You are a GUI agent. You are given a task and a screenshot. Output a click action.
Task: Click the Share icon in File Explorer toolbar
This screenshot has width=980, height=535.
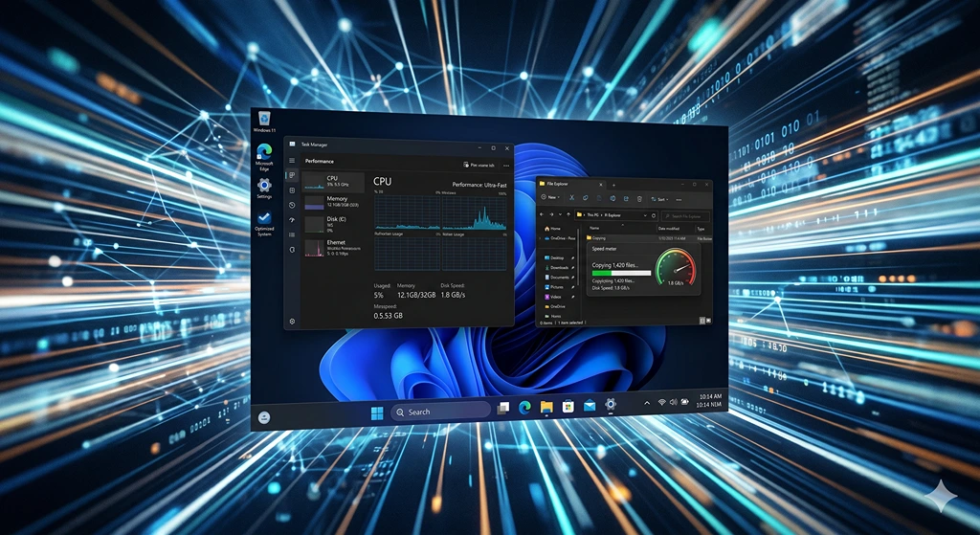tap(626, 198)
